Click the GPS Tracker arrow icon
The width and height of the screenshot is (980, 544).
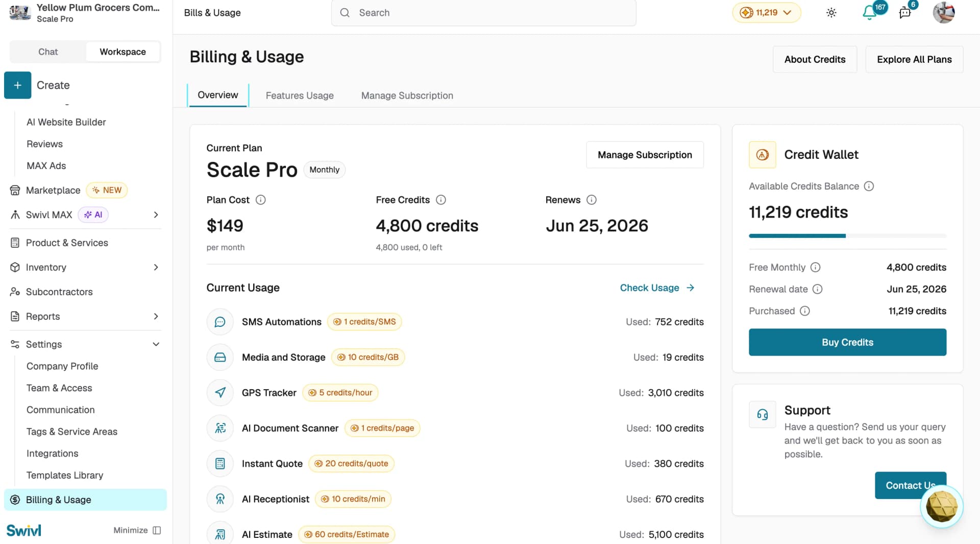[220, 393]
